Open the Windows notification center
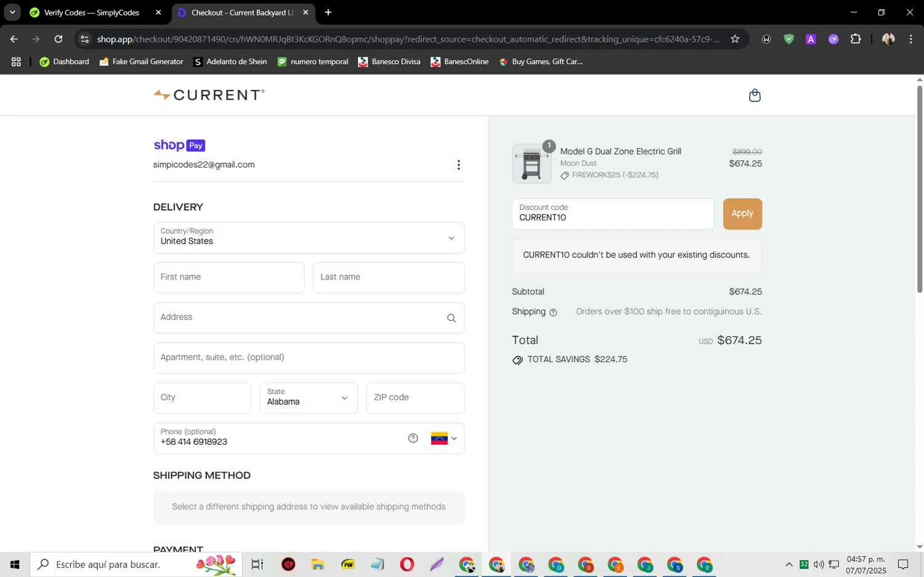924x577 pixels. (903, 564)
